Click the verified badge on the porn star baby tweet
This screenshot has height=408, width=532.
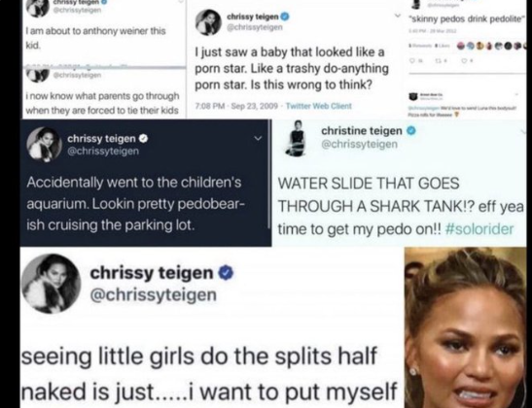coord(286,16)
